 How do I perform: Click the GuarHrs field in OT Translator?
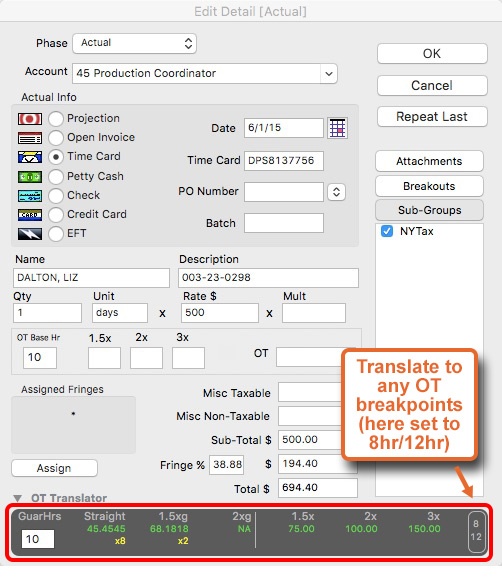click(38, 539)
